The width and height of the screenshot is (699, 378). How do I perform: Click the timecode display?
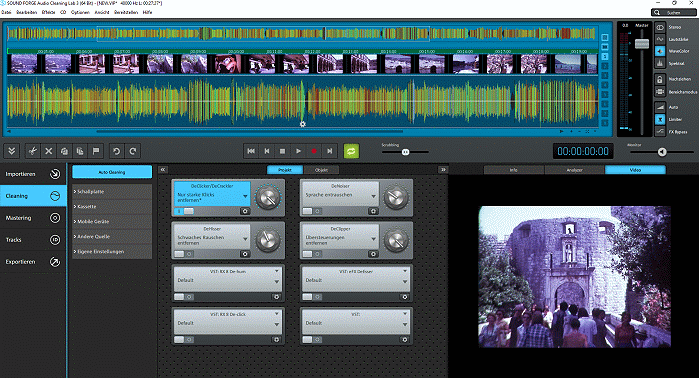(x=583, y=151)
